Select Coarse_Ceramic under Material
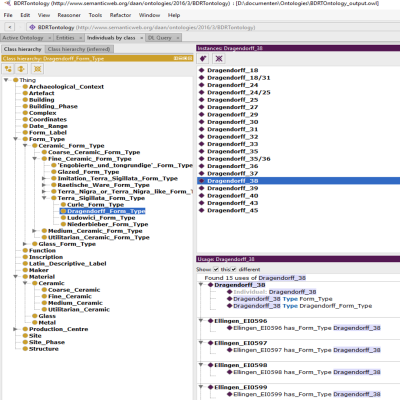This screenshot has width=400, height=400. click(x=74, y=290)
